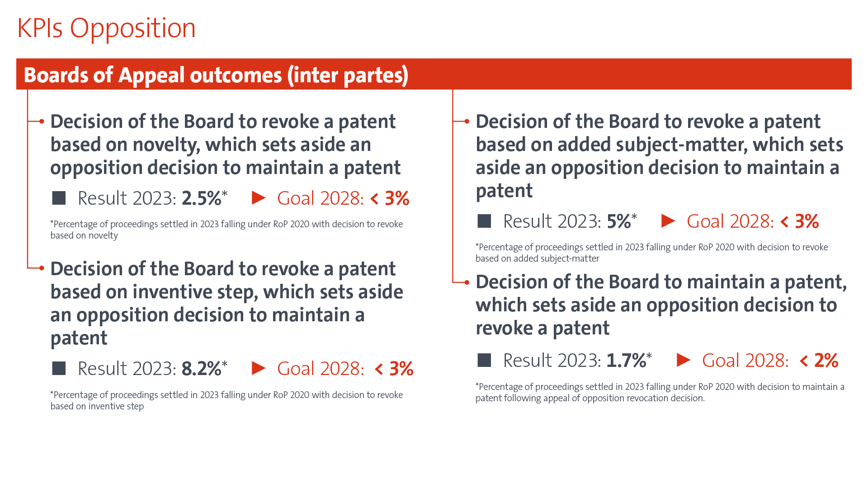Select the heading about added subject-matter revocation
The height and width of the screenshot is (488, 868).
[659, 155]
